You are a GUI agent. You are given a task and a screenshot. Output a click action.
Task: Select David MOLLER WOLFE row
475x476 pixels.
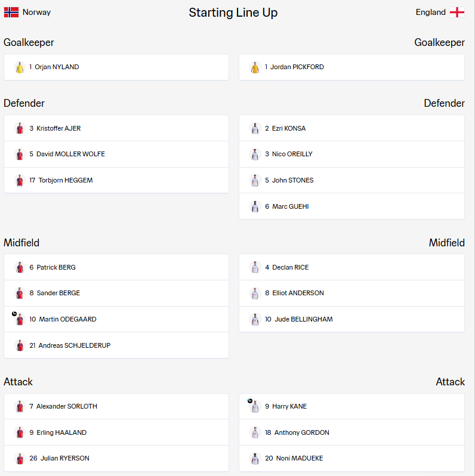pyautogui.click(x=116, y=154)
